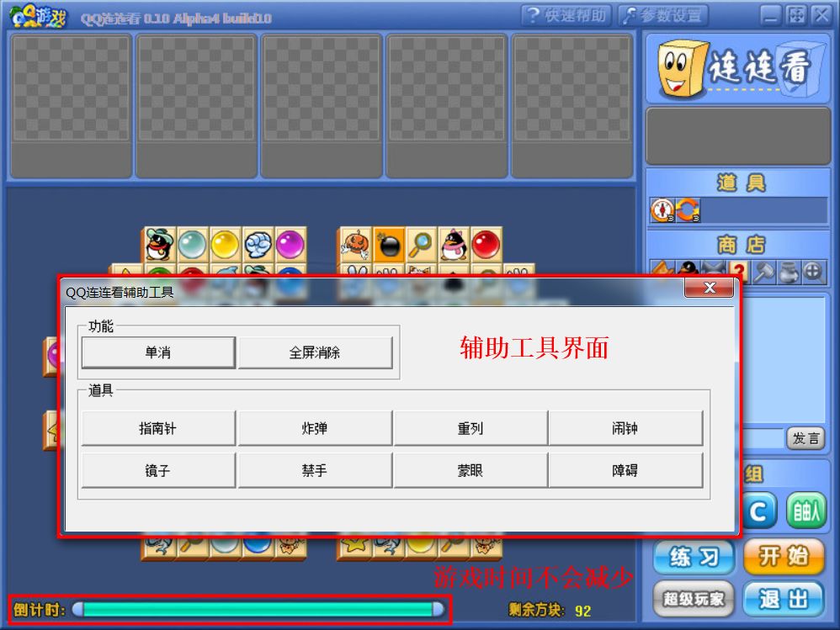Click the 全屏消除 clear-all button
This screenshot has height=630, width=840.
(315, 352)
